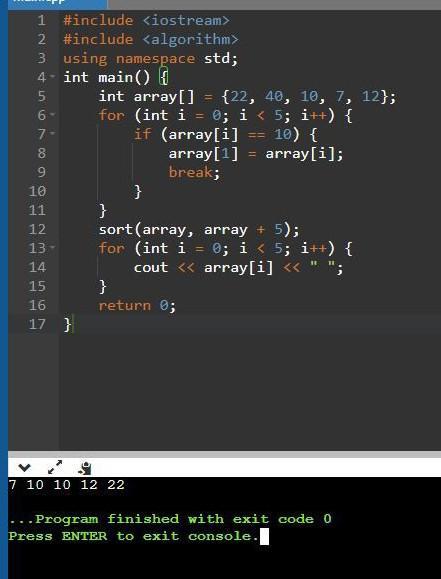Viewport: 441px width, 579px height.
Task: Click the array initializer value 40
Action: pos(274,96)
